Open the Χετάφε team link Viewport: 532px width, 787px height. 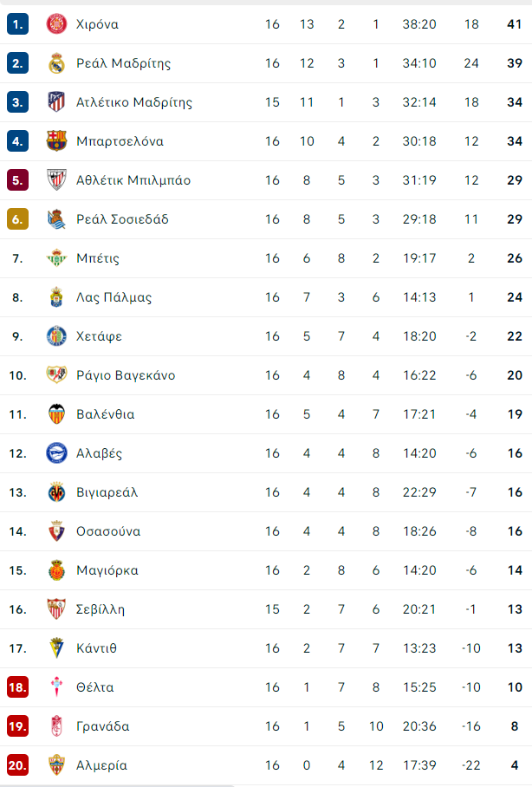pyautogui.click(x=99, y=336)
